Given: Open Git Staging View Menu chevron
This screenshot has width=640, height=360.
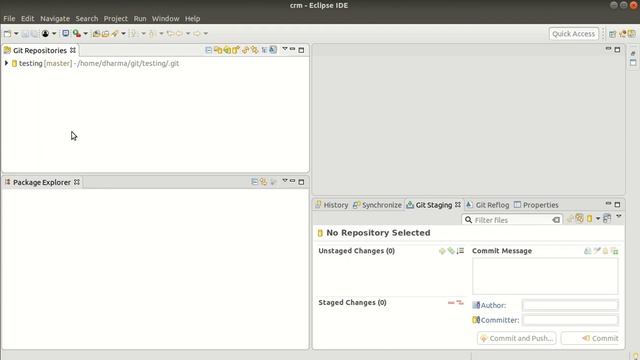Looking at the screenshot, I should pyautogui.click(x=619, y=216).
